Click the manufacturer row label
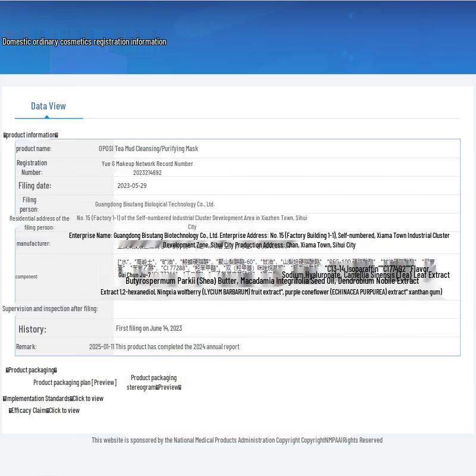476x476 pixels. point(33,243)
